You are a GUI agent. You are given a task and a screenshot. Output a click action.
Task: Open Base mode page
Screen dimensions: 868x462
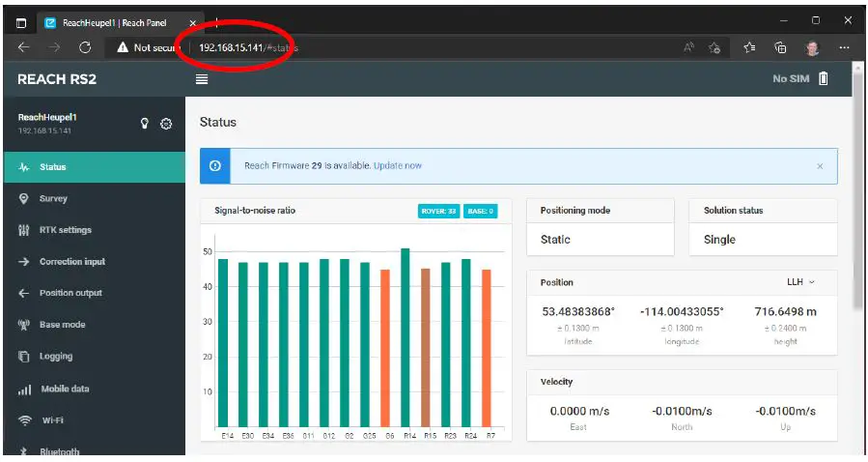[95, 325]
